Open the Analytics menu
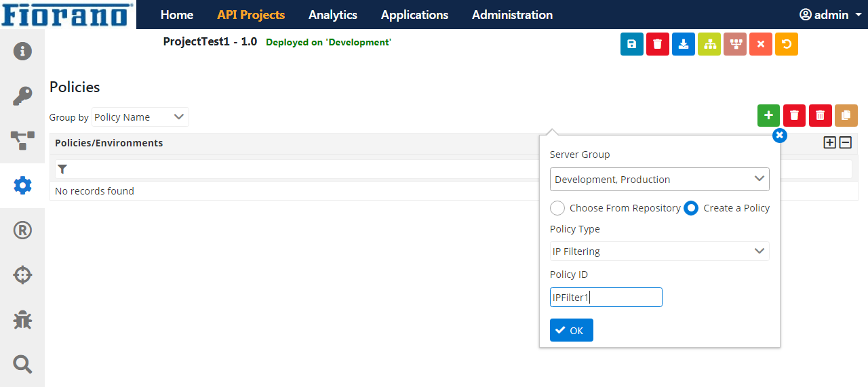868x387 pixels. 333,14
